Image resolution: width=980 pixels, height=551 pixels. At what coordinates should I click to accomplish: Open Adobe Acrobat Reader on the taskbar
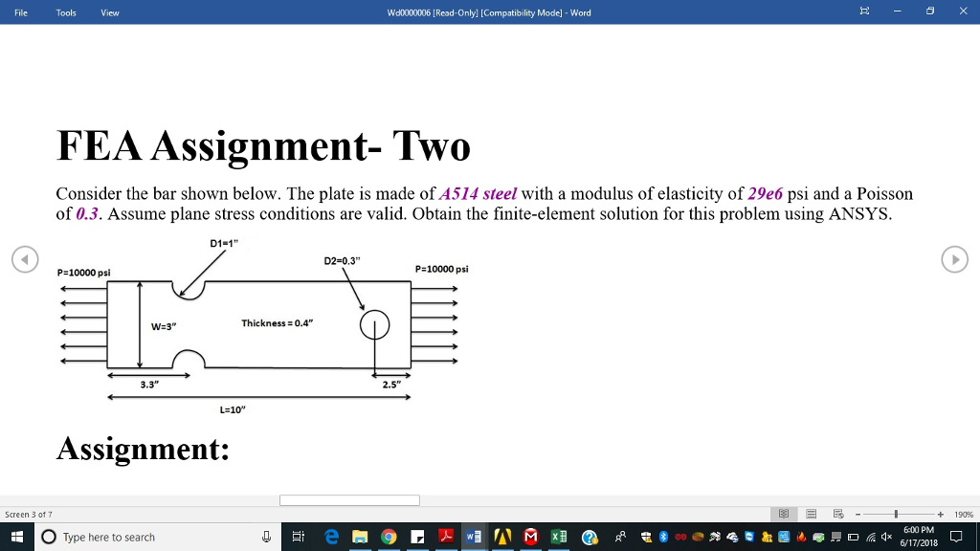pos(445,537)
